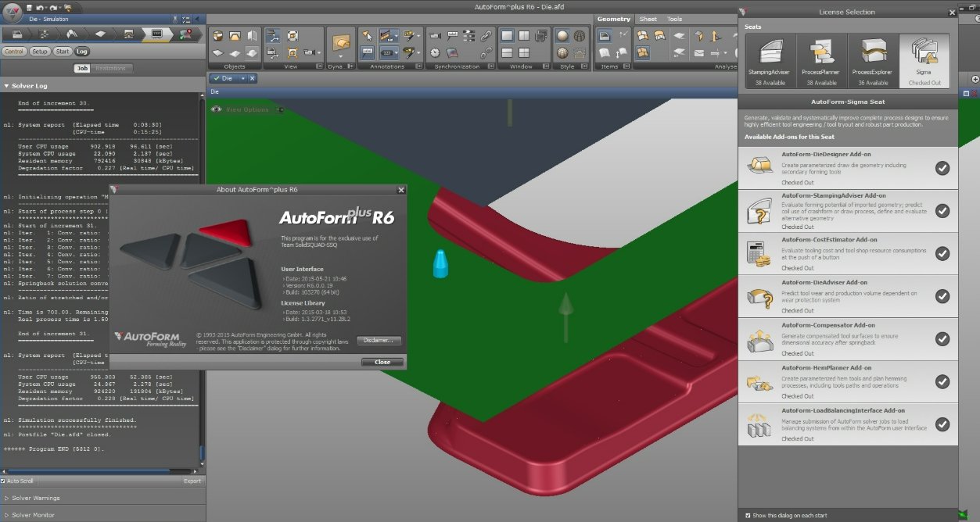The height and width of the screenshot is (522, 980).
Task: Expand the Window group options launcher
Action: 546,67
